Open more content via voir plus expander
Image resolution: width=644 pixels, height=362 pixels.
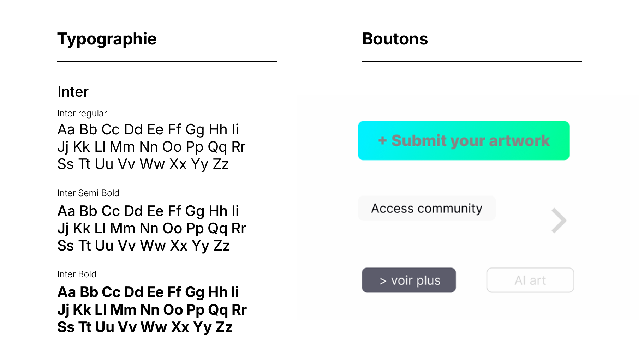click(409, 280)
